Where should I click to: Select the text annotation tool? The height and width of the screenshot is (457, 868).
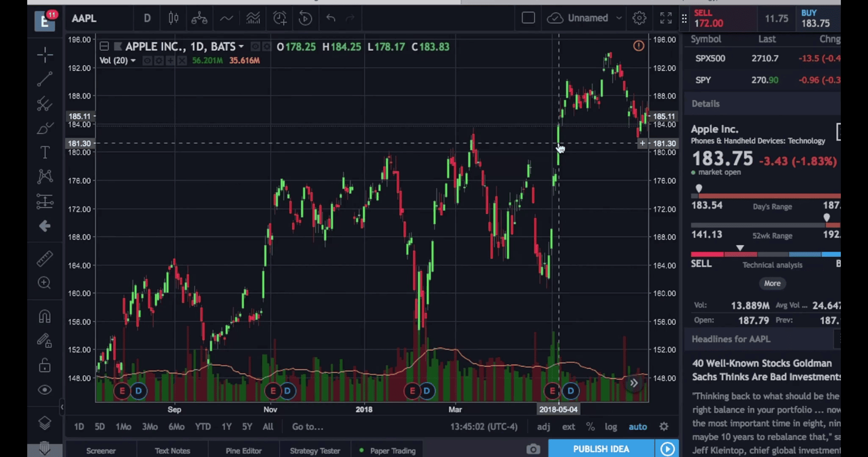(x=44, y=152)
